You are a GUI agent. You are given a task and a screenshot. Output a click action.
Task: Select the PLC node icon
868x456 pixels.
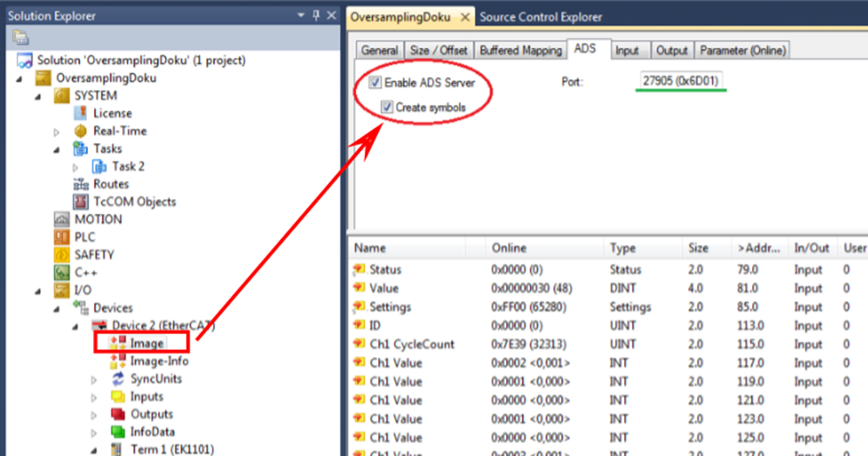click(61, 237)
